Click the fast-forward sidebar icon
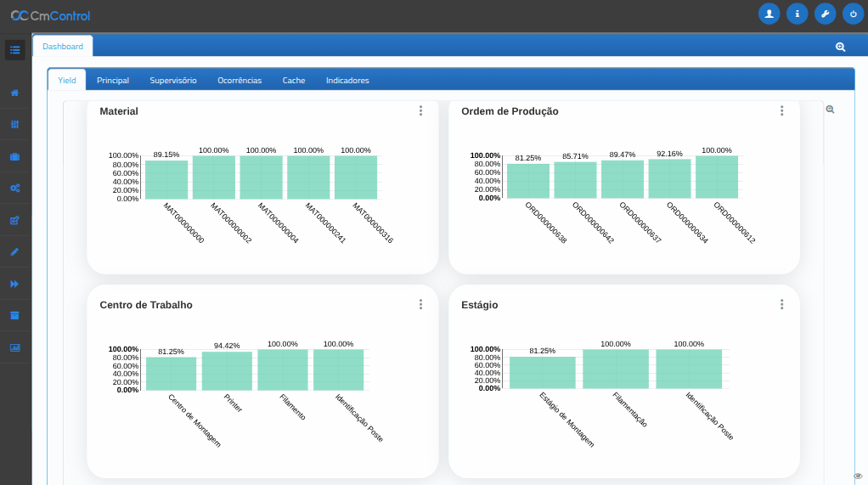 [14, 284]
